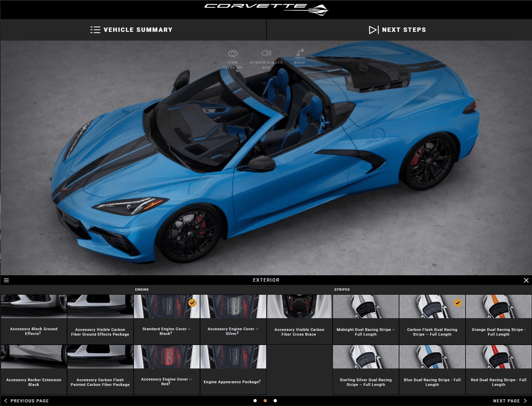Image resolution: width=532 pixels, height=406 pixels.
Task: Pick Blue Dual Racing Stripe Full Length
Action: (432, 370)
